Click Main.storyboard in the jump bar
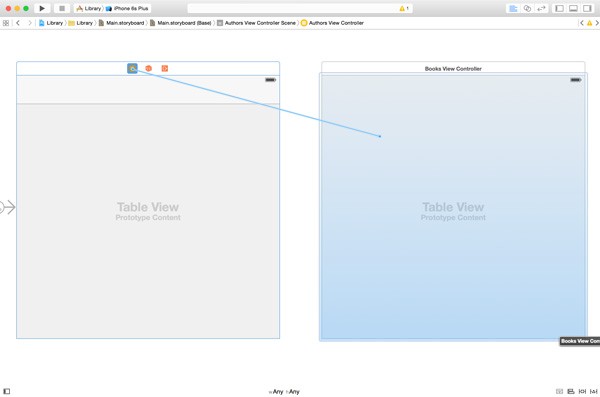 pyautogui.click(x=121, y=23)
